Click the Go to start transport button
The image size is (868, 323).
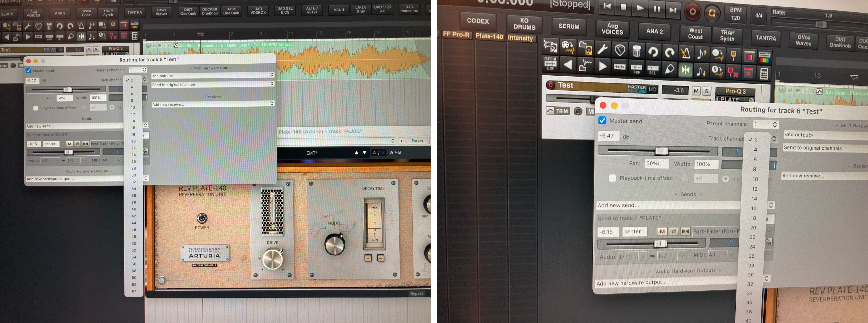coord(607,6)
